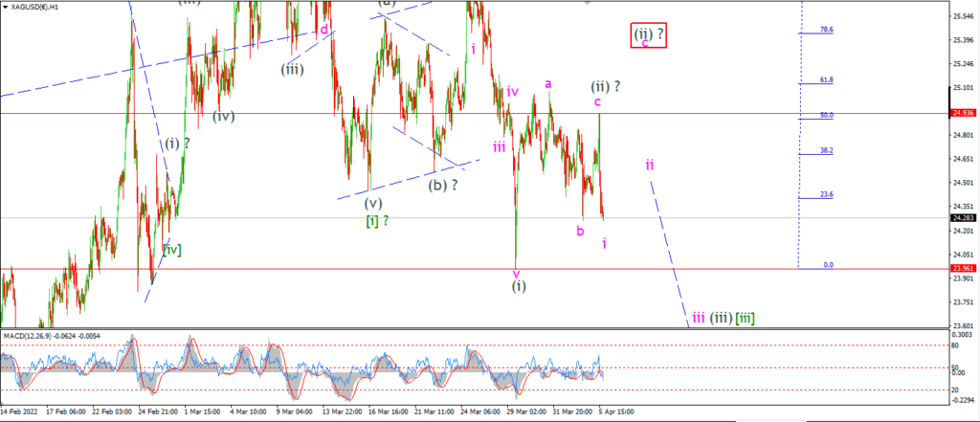
Task: Select the 5 Apr 15:00 time axis label
Action: [617, 412]
